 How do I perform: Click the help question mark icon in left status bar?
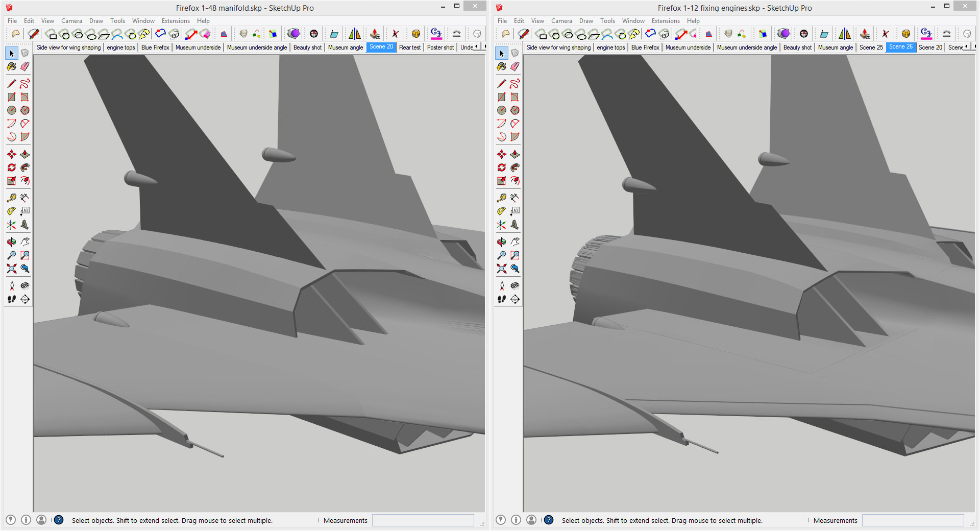pyautogui.click(x=59, y=520)
